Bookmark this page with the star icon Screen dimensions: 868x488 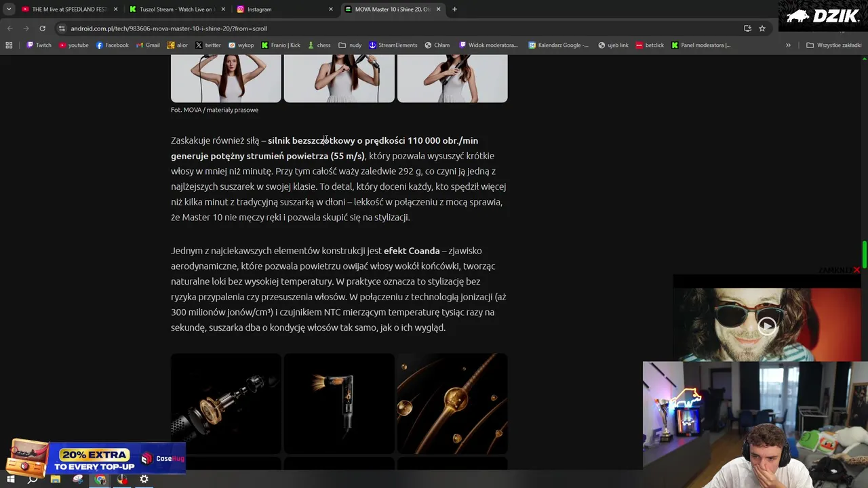pos(762,28)
